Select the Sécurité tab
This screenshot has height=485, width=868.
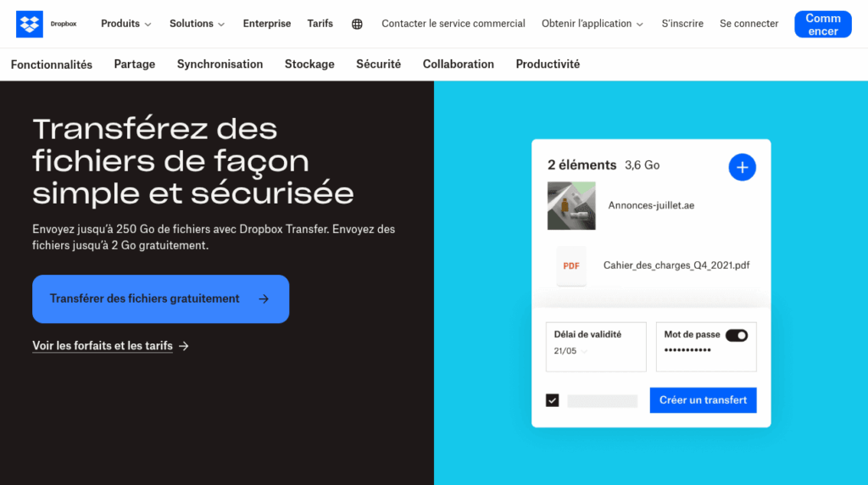(x=379, y=64)
